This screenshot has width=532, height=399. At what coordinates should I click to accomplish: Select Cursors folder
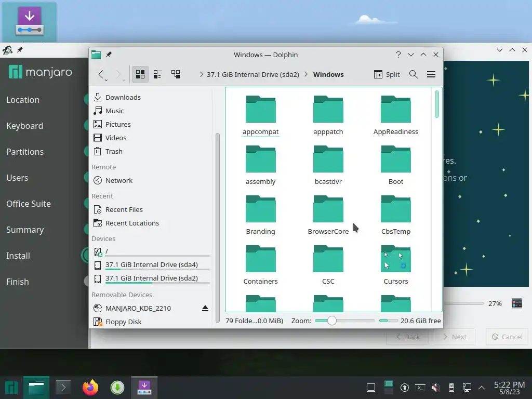pyautogui.click(x=395, y=265)
